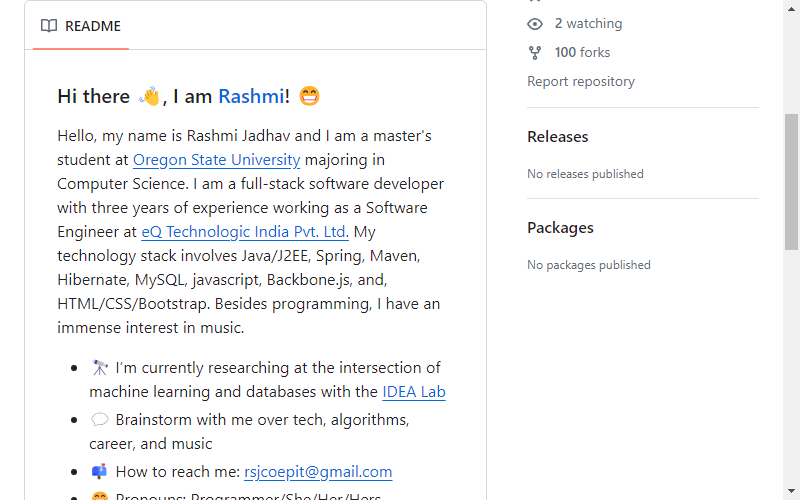Click 'Hello, my name is Rashmi Jadhav' text
The height and width of the screenshot is (500, 800).
pyautogui.click(x=174, y=136)
